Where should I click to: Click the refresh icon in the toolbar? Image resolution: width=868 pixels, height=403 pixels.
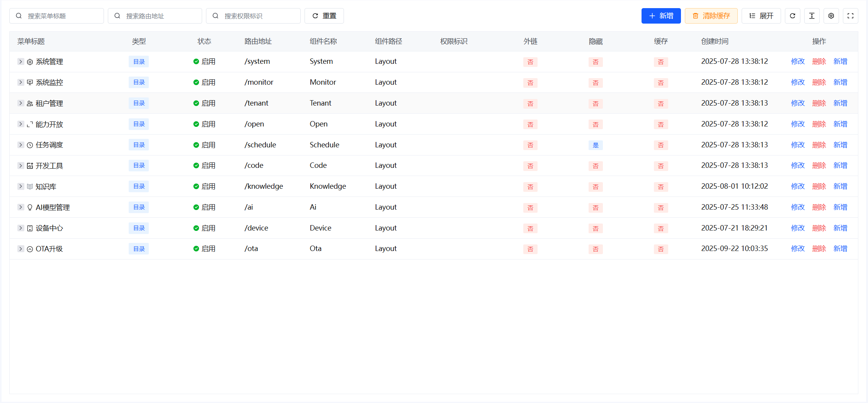tap(792, 16)
